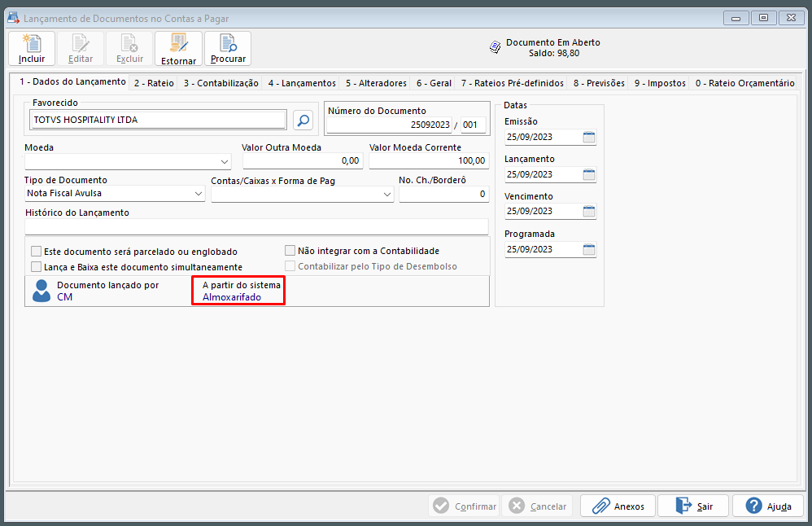Open the Emissão calendar picker
This screenshot has height=526, width=812.
pyautogui.click(x=589, y=138)
